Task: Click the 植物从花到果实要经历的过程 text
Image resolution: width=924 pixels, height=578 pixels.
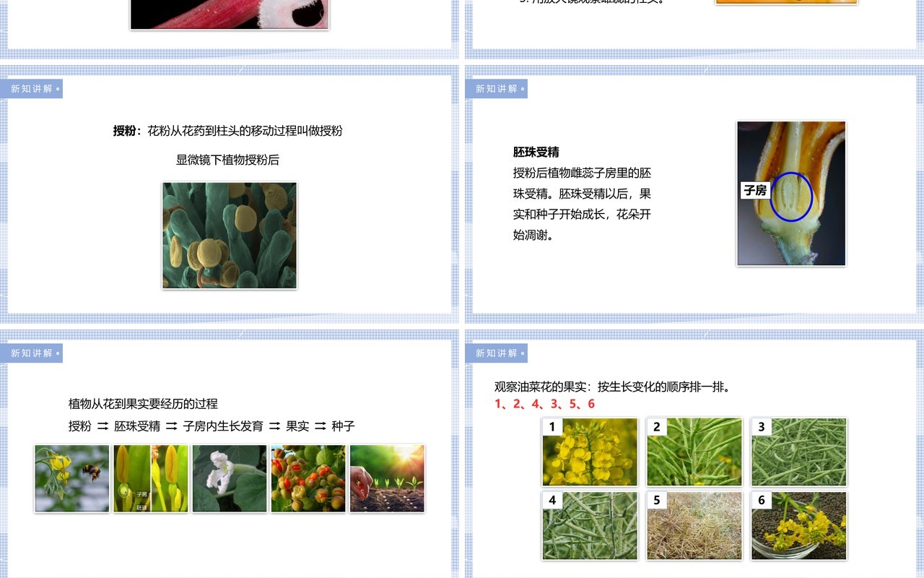Action: pos(143,403)
